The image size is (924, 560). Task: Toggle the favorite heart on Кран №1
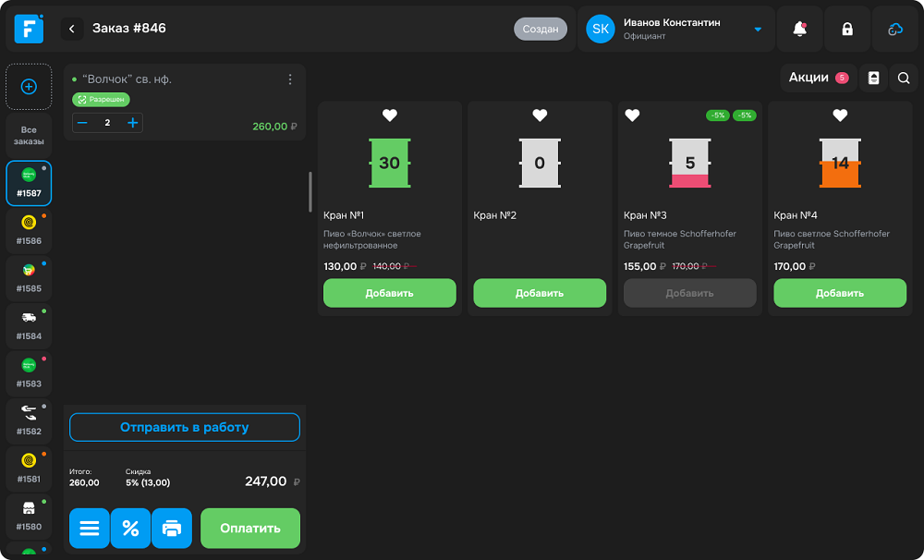point(389,116)
